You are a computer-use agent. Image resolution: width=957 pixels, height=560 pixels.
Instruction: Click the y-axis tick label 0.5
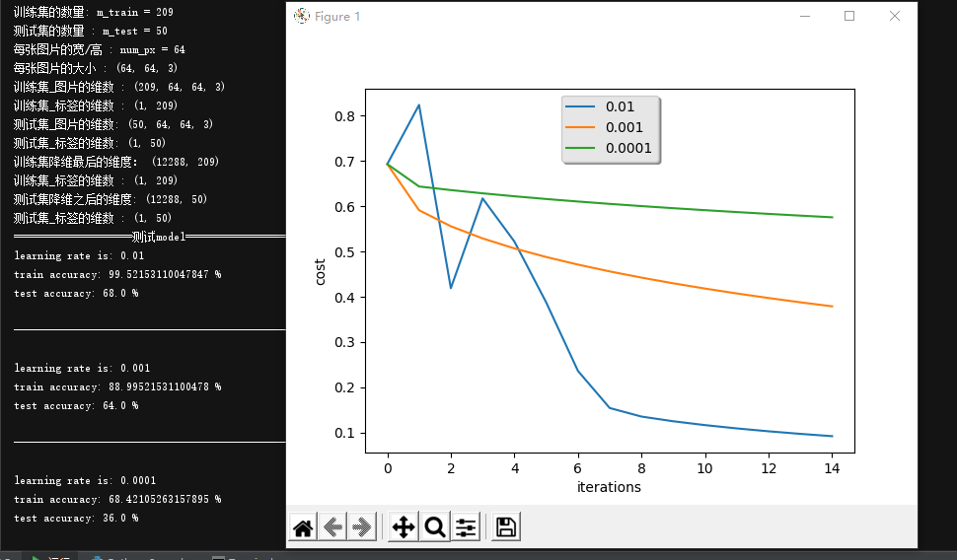point(345,252)
